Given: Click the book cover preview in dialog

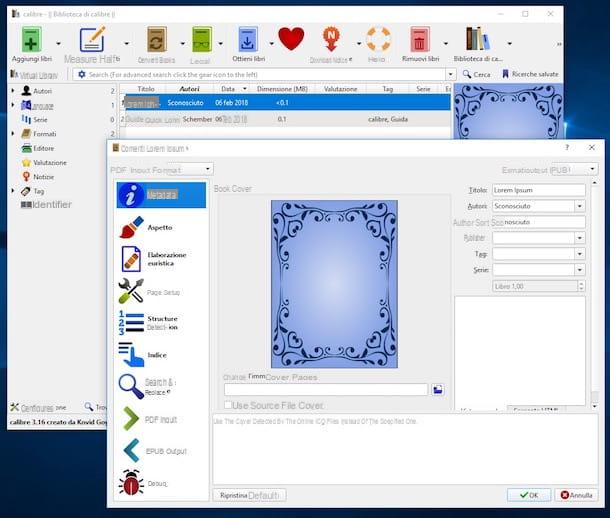Looking at the screenshot, I should [x=334, y=284].
